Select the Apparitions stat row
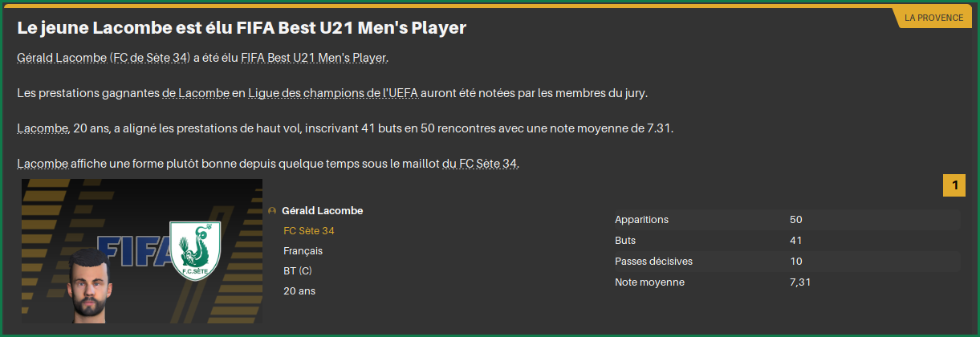980x337 pixels. (x=786, y=220)
